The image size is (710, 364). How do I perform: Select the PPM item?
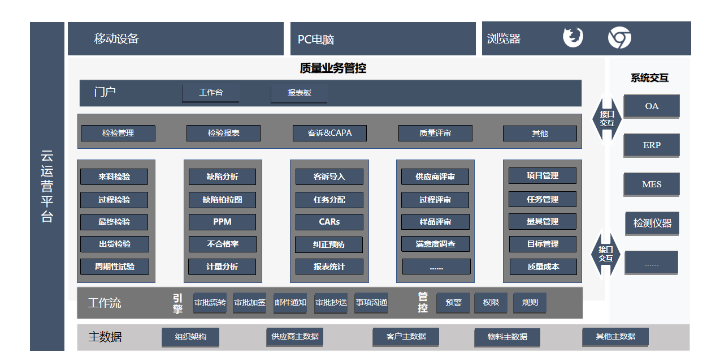222,222
